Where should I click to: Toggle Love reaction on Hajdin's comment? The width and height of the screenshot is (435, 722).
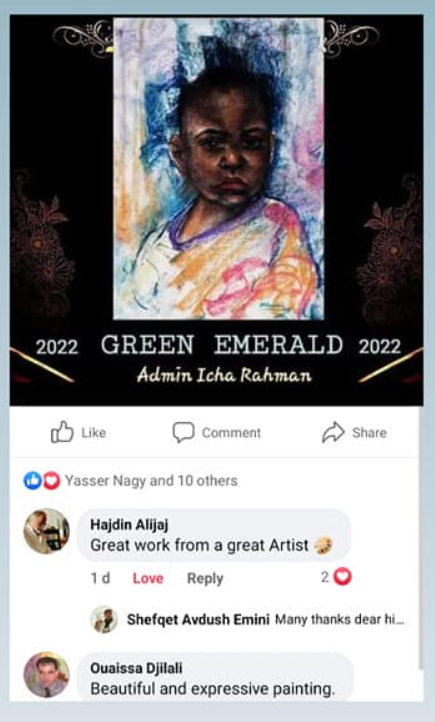click(x=148, y=578)
